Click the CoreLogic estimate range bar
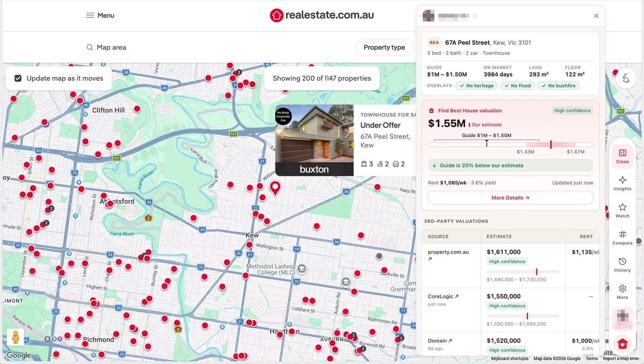The width and height of the screenshot is (644, 364). (523, 316)
